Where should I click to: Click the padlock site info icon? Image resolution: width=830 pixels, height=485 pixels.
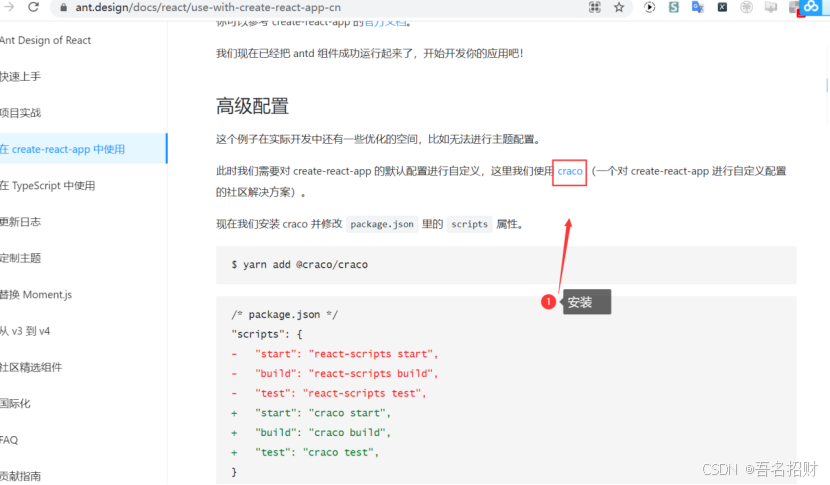(x=64, y=7)
